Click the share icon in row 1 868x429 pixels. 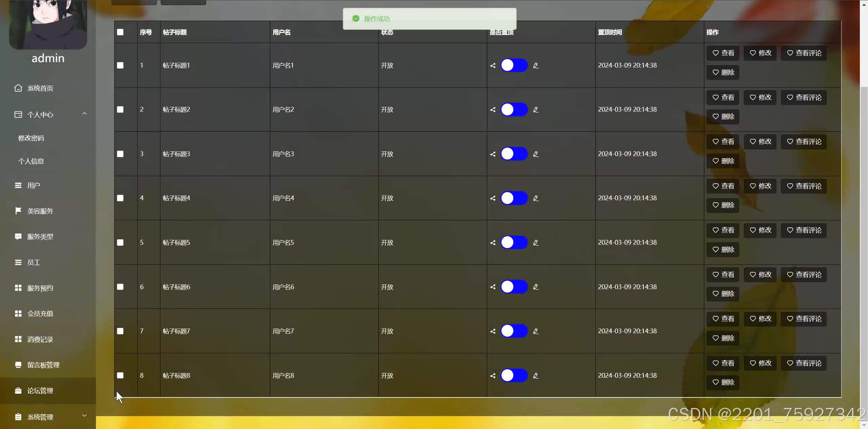coord(493,66)
